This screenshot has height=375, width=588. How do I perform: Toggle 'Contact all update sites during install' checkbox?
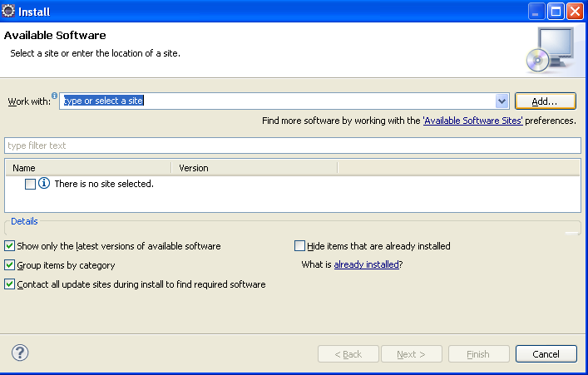click(x=9, y=284)
